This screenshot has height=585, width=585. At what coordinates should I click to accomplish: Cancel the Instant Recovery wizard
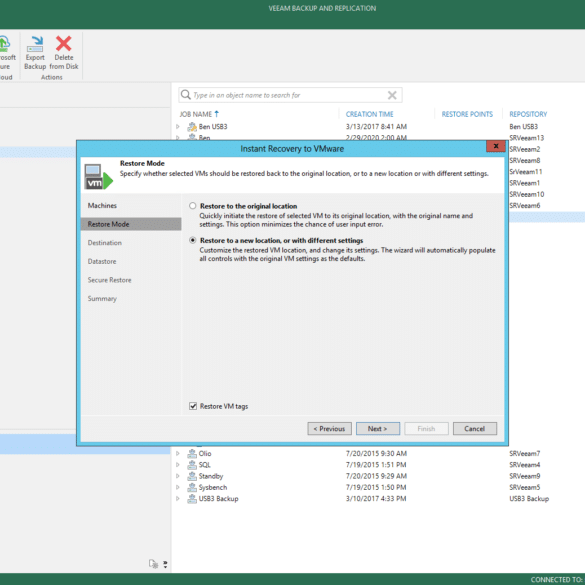point(475,429)
